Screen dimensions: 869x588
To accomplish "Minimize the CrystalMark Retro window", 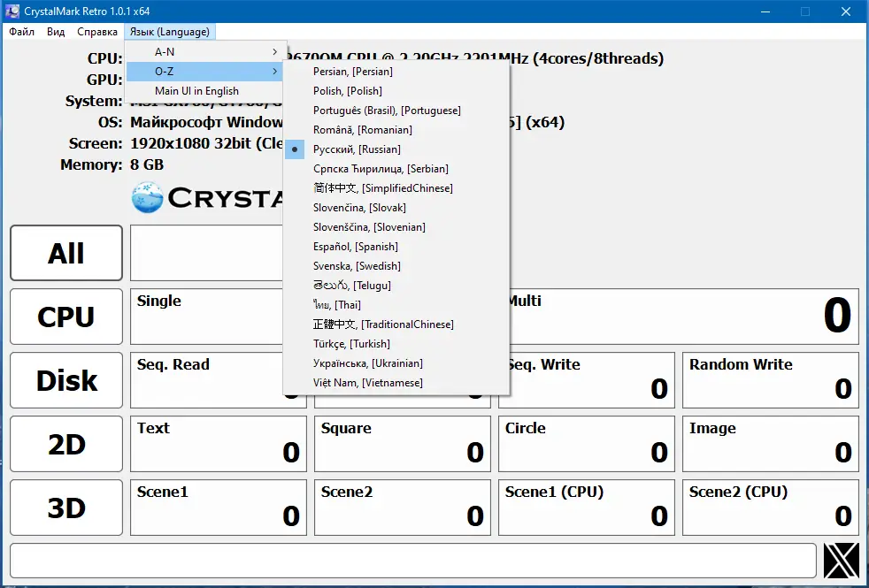I will (x=766, y=11).
